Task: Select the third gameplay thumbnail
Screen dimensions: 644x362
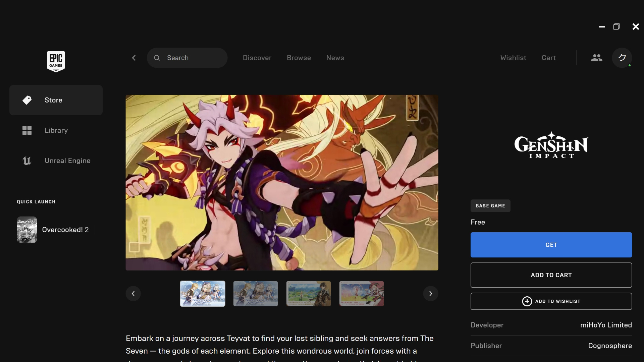Action: (x=308, y=294)
